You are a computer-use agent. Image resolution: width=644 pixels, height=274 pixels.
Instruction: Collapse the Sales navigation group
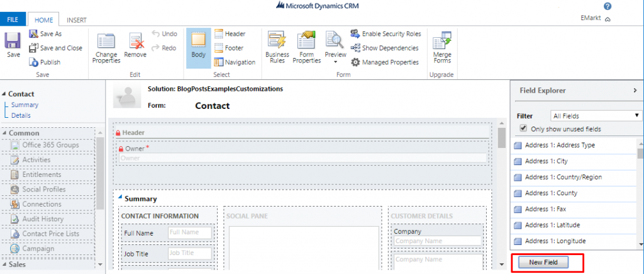(x=4, y=264)
